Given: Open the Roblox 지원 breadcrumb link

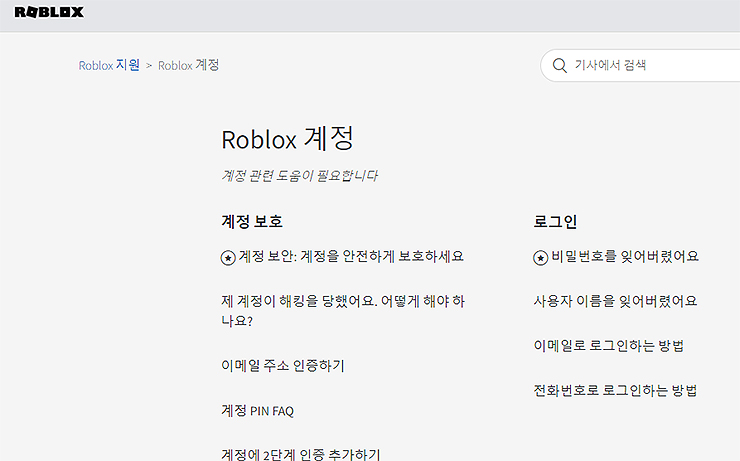Looking at the screenshot, I should click(109, 65).
